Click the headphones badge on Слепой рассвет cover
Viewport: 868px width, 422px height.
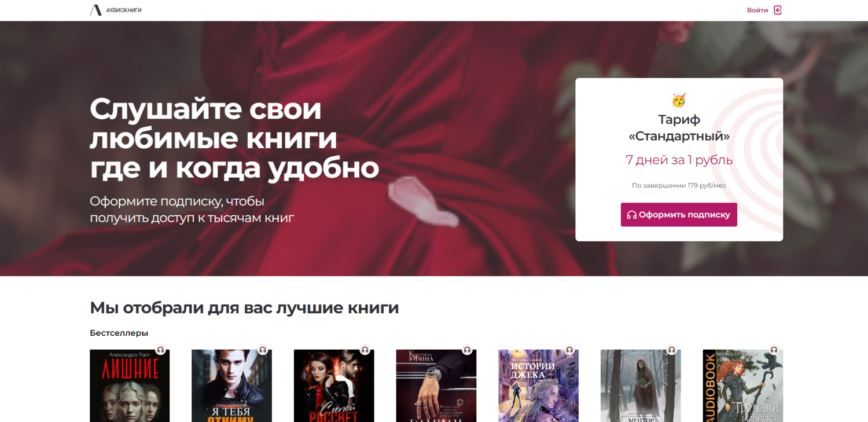pyautogui.click(x=365, y=350)
